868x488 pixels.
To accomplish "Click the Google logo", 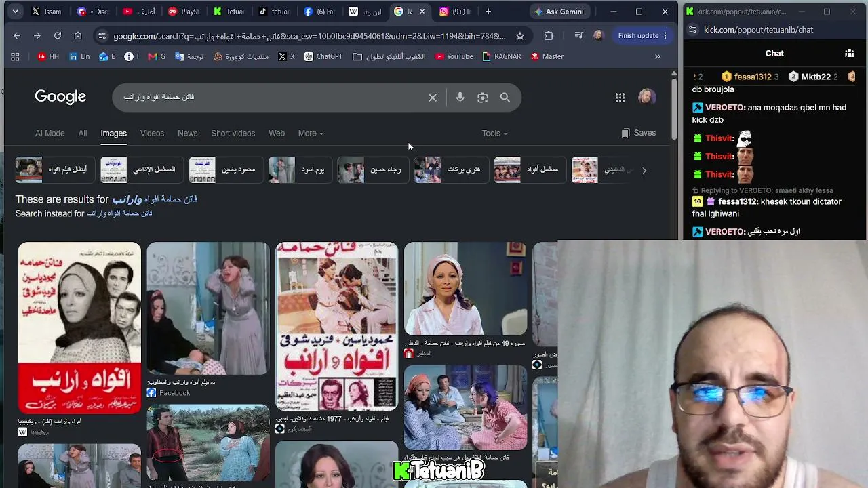I will click(60, 96).
